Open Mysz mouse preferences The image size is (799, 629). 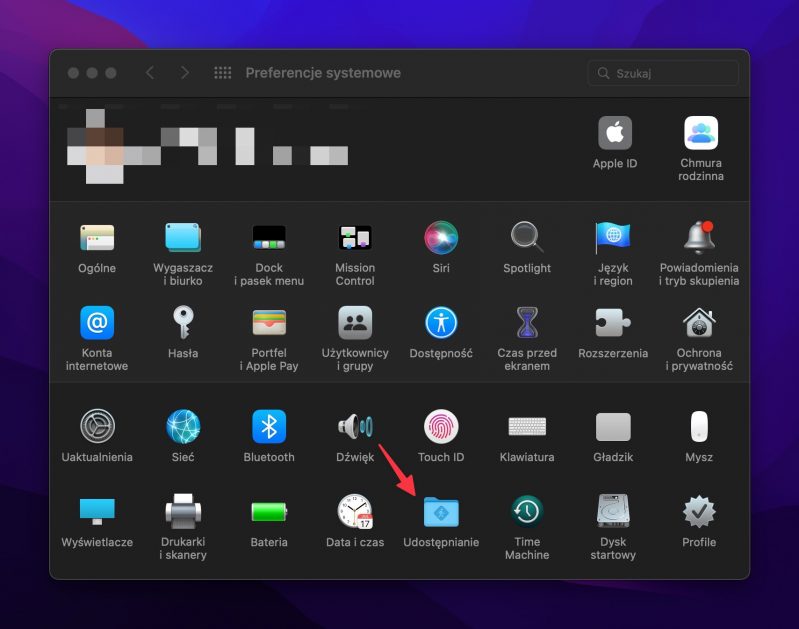(x=699, y=426)
